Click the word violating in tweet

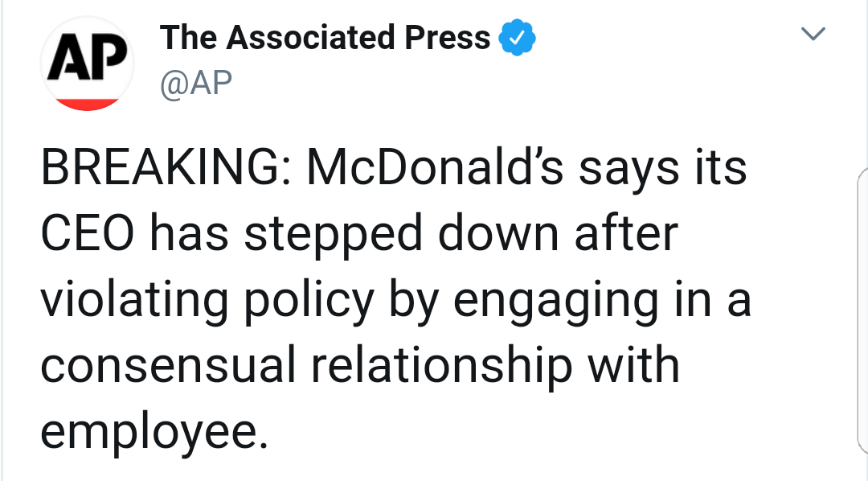pos(134,300)
